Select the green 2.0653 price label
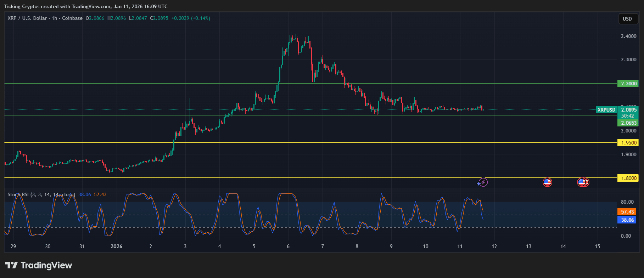The width and height of the screenshot is (644, 278). tap(628, 123)
